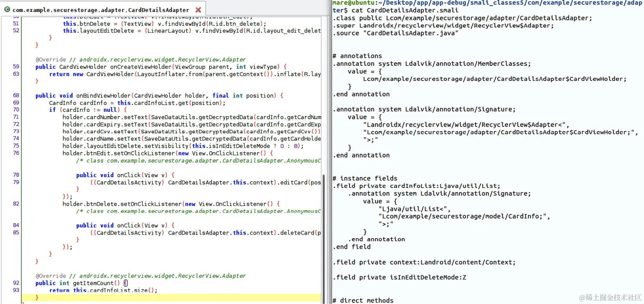Click the 'cat CardDetailsAdapter.smali' command in terminal

coord(405,11)
